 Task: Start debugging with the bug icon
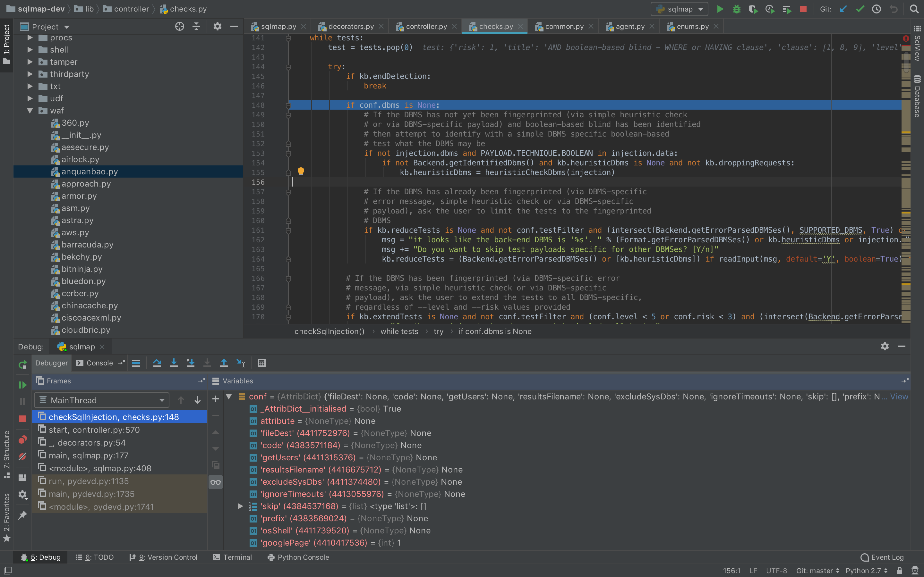coord(736,9)
